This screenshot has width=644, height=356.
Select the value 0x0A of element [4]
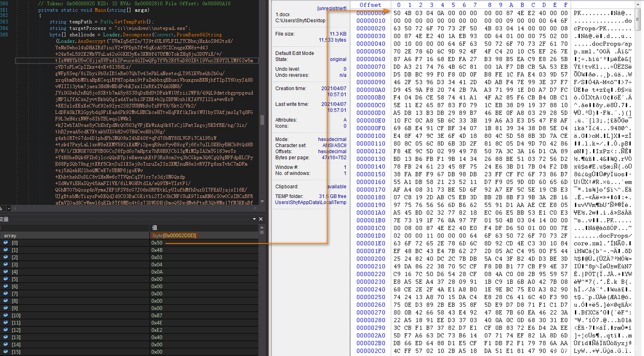pos(157,272)
